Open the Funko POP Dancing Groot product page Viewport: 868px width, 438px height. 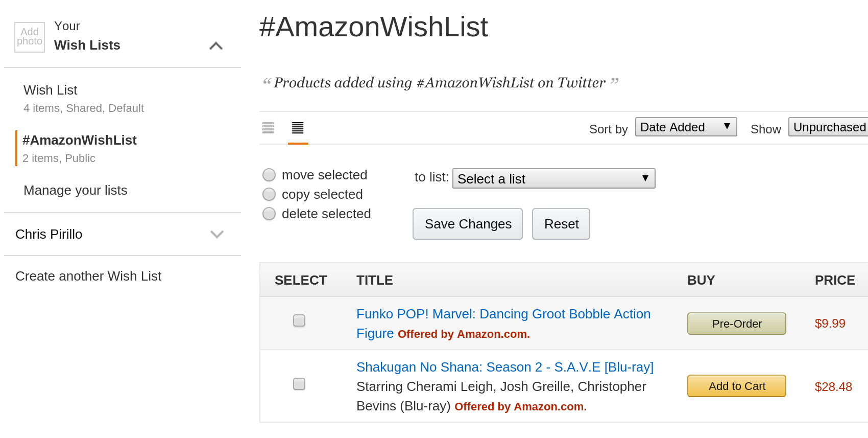tap(503, 314)
